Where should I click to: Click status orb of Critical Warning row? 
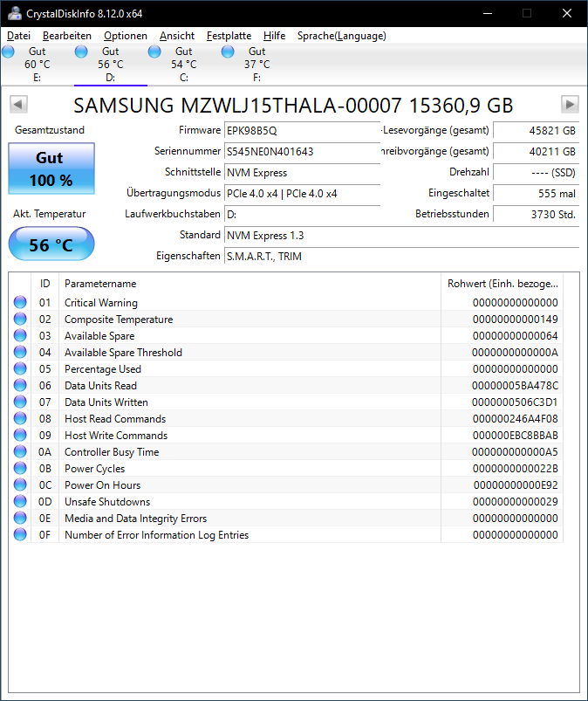(20, 302)
